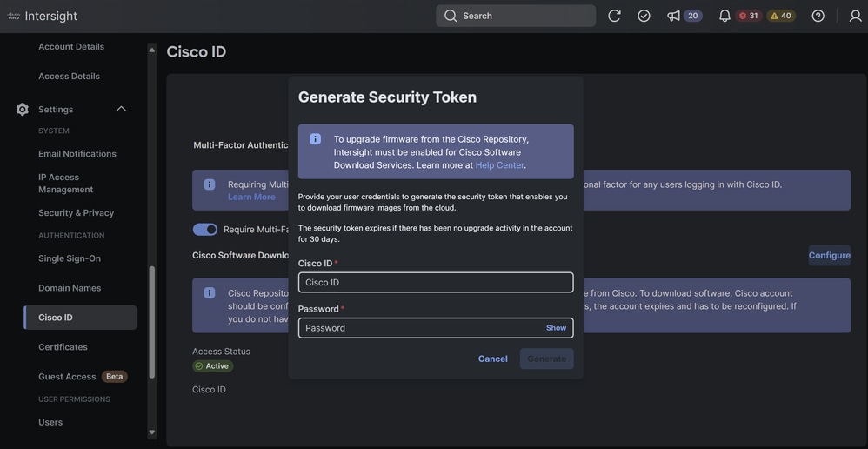Screen dimensions: 868x449
Task: Click the announcements count badge 20
Action: pyautogui.click(x=693, y=16)
